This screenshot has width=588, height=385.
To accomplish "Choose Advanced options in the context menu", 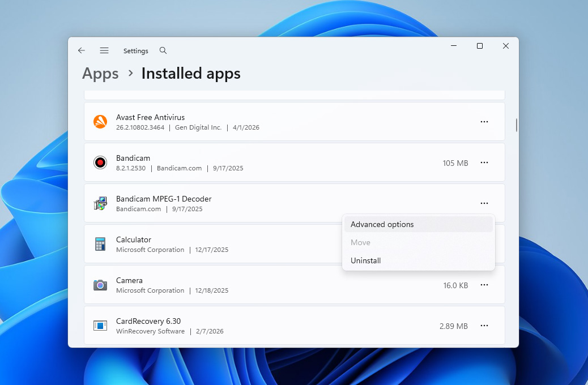I will tap(419, 224).
